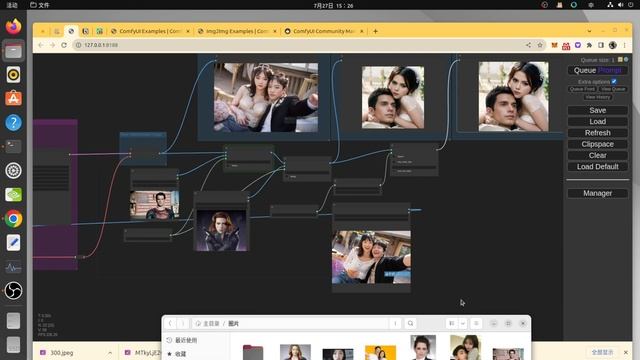The height and width of the screenshot is (360, 640).
Task: Click the first output image of couple on bench
Action: pos(266,97)
